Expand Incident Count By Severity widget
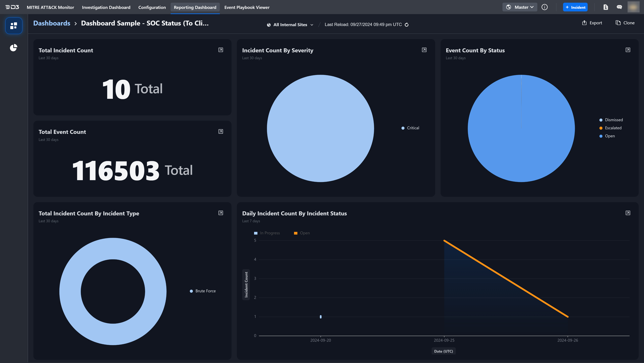Screen dimensions: 644x363 [x=424, y=50]
